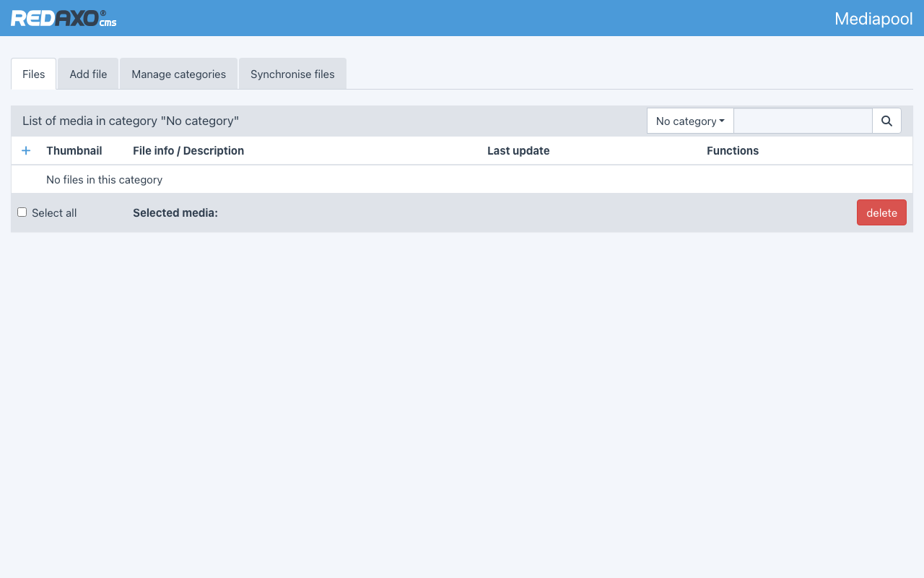The height and width of the screenshot is (578, 924).
Task: Click the File info / Description header
Action: tap(188, 150)
